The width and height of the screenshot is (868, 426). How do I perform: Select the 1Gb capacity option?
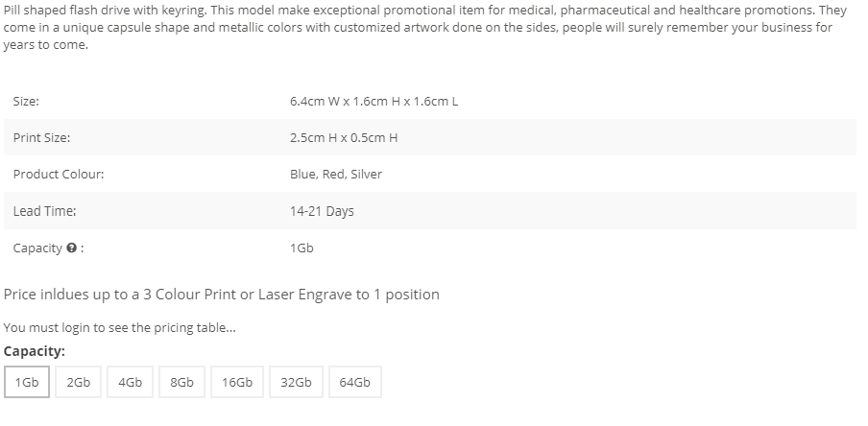(x=27, y=382)
